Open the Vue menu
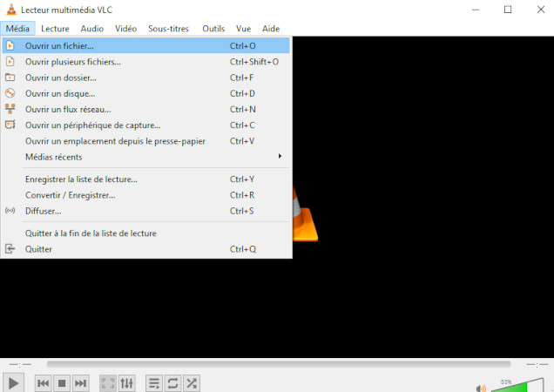The height and width of the screenshot is (392, 554). 243,29
